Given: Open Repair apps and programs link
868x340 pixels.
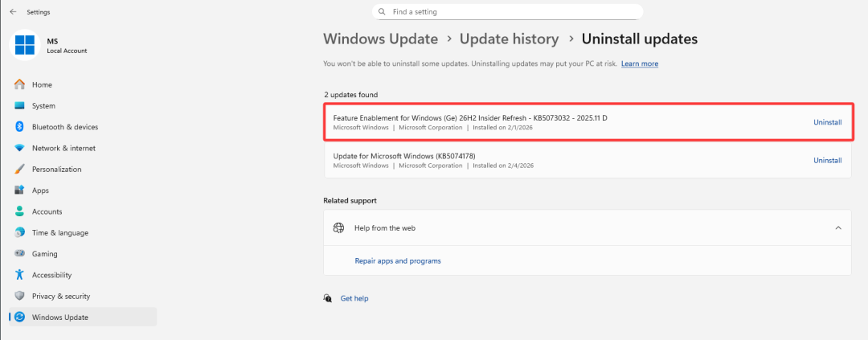Looking at the screenshot, I should click(x=398, y=261).
